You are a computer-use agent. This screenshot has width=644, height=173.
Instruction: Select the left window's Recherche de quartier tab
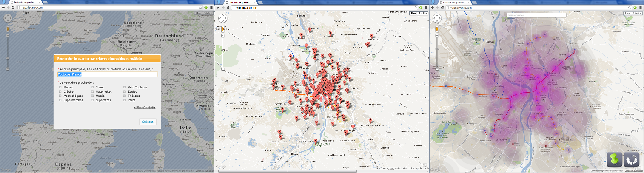[26, 3]
